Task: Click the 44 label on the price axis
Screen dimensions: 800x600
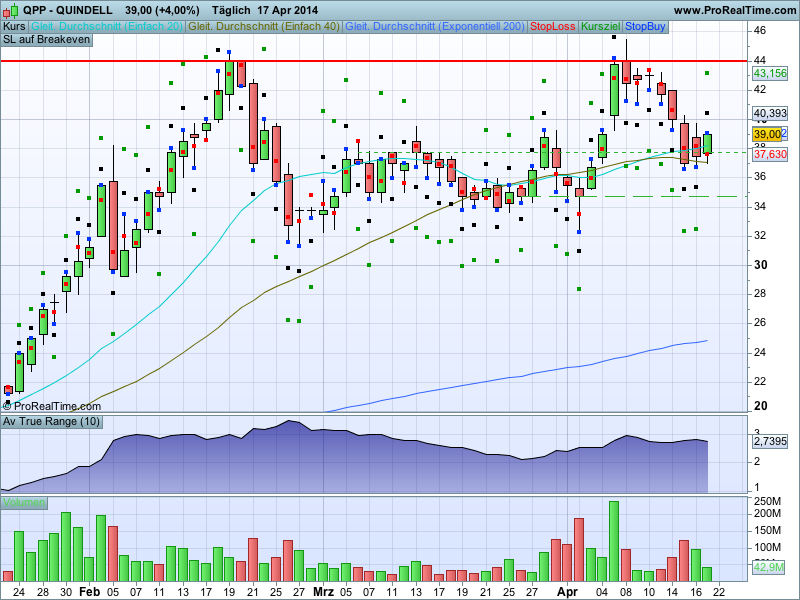Action: (x=760, y=60)
